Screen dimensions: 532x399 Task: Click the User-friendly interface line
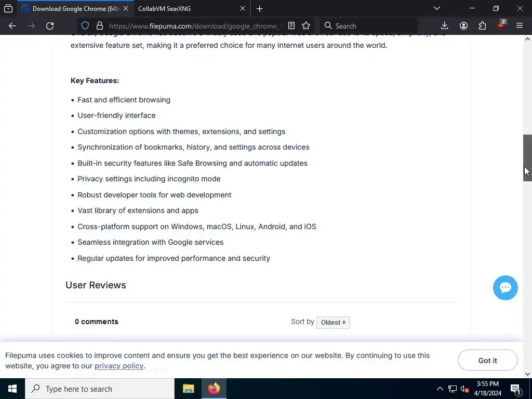click(116, 115)
